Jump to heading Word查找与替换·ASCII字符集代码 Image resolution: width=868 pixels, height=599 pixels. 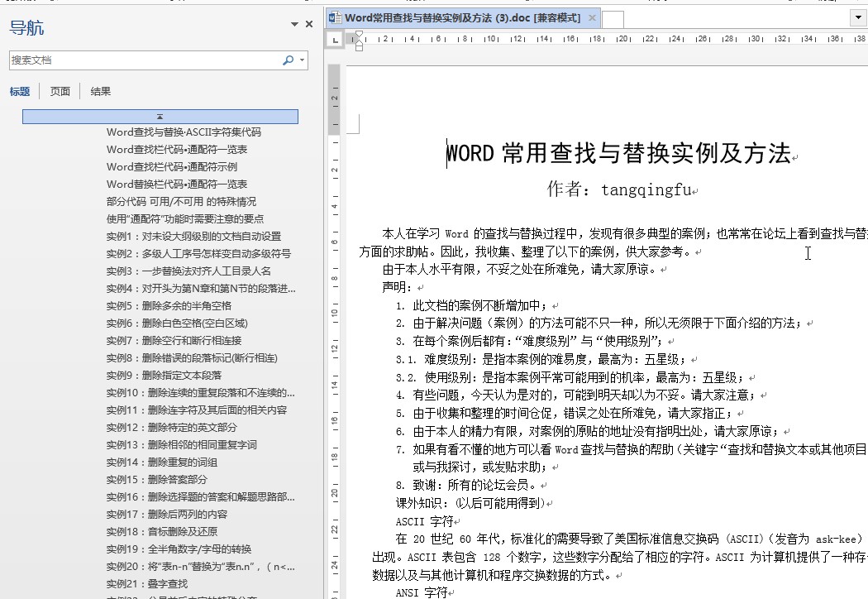(184, 132)
